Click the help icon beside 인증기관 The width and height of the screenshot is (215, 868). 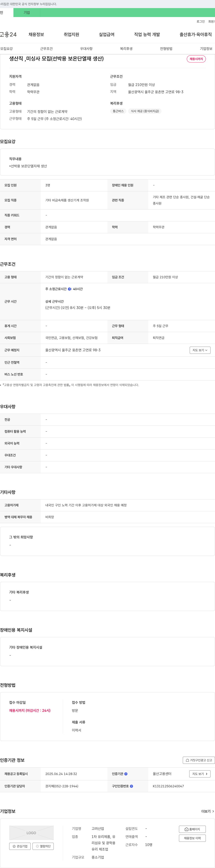tap(126, 774)
